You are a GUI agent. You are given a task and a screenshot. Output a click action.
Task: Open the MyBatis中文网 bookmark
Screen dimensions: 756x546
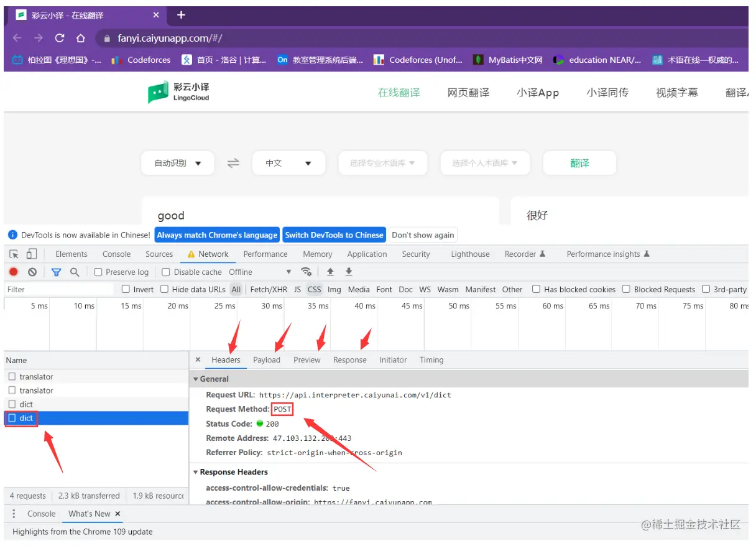(509, 60)
